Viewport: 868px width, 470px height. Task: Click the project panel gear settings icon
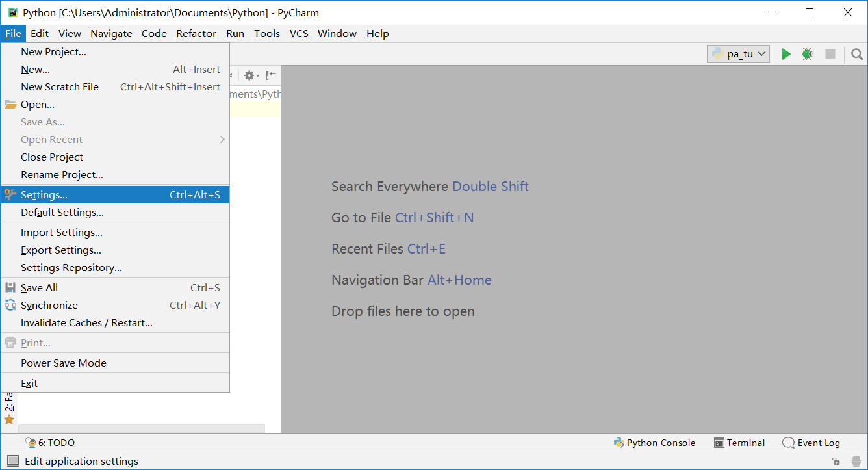pyautogui.click(x=251, y=75)
